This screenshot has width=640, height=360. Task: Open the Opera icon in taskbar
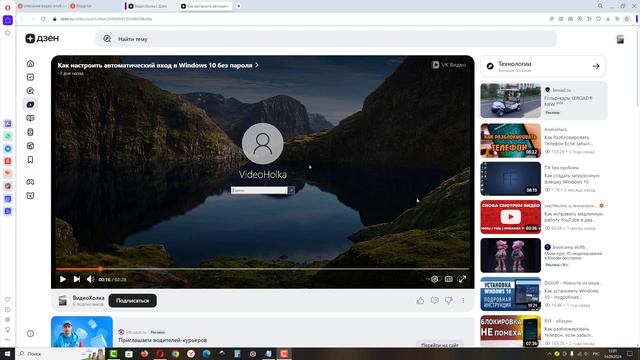pyautogui.click(x=160, y=353)
